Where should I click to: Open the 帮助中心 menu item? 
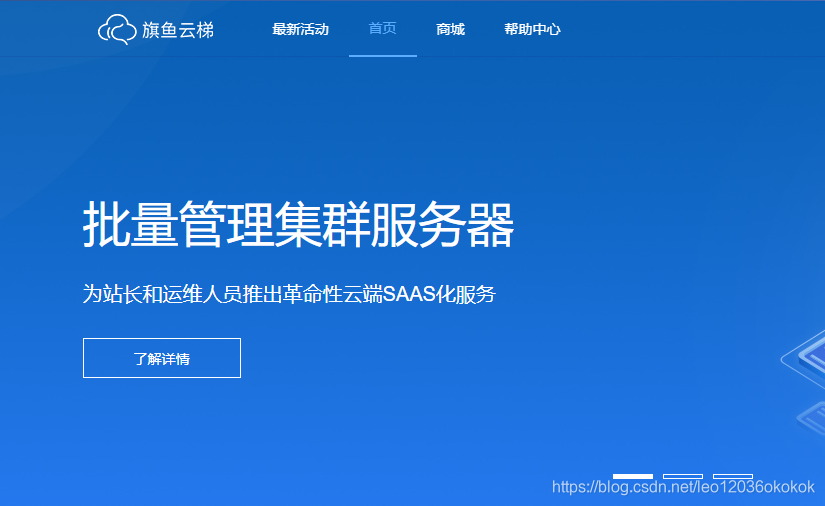[x=532, y=29]
